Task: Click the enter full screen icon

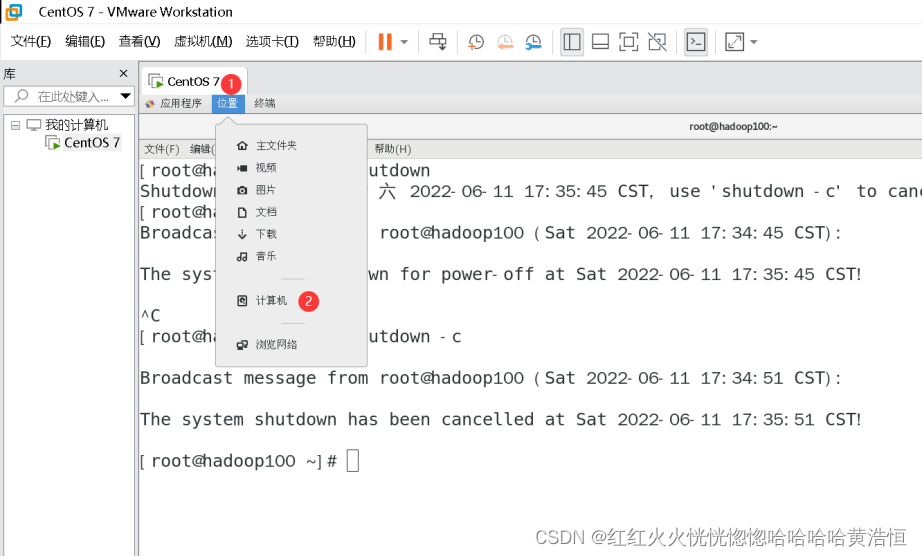Action: pyautogui.click(x=629, y=42)
